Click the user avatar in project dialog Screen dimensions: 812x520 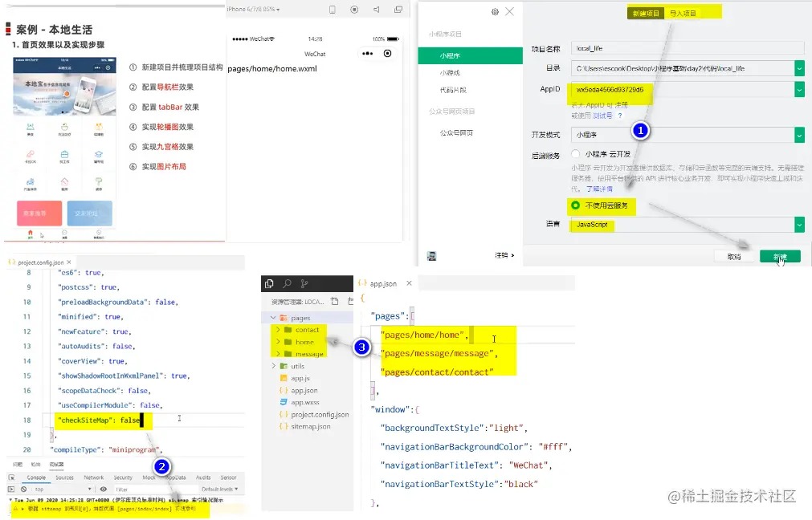(431, 256)
